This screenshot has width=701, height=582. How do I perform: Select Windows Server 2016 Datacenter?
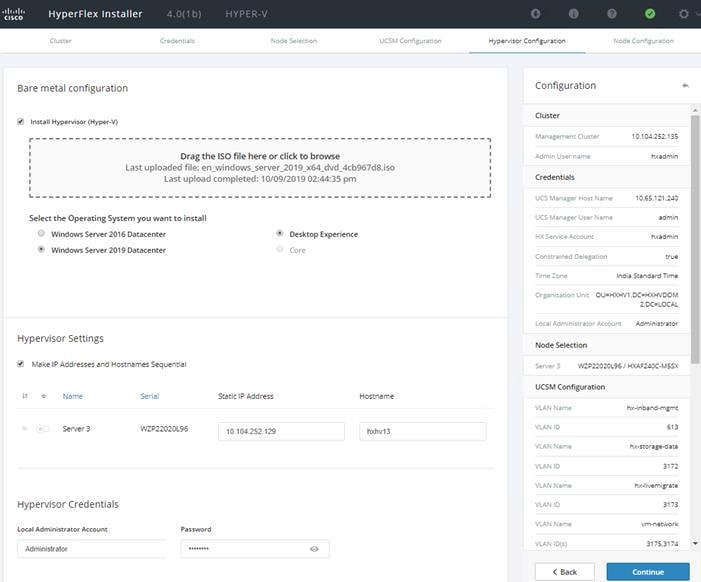pos(41,233)
